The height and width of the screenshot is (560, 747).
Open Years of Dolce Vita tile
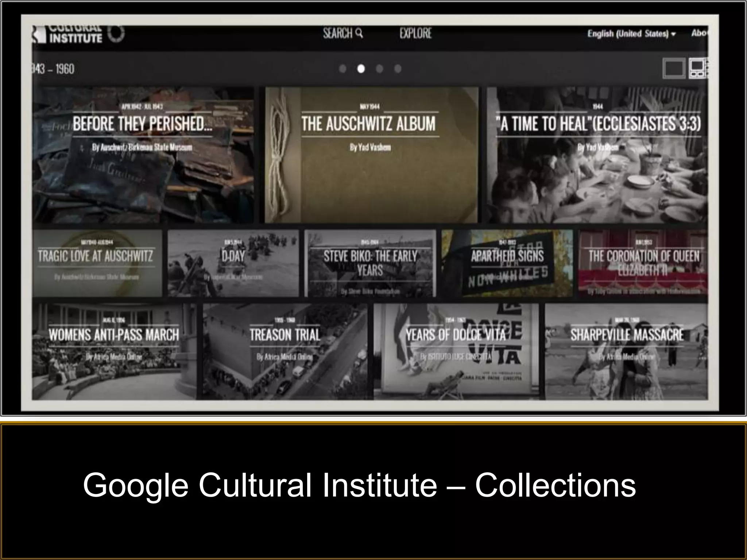(456, 351)
